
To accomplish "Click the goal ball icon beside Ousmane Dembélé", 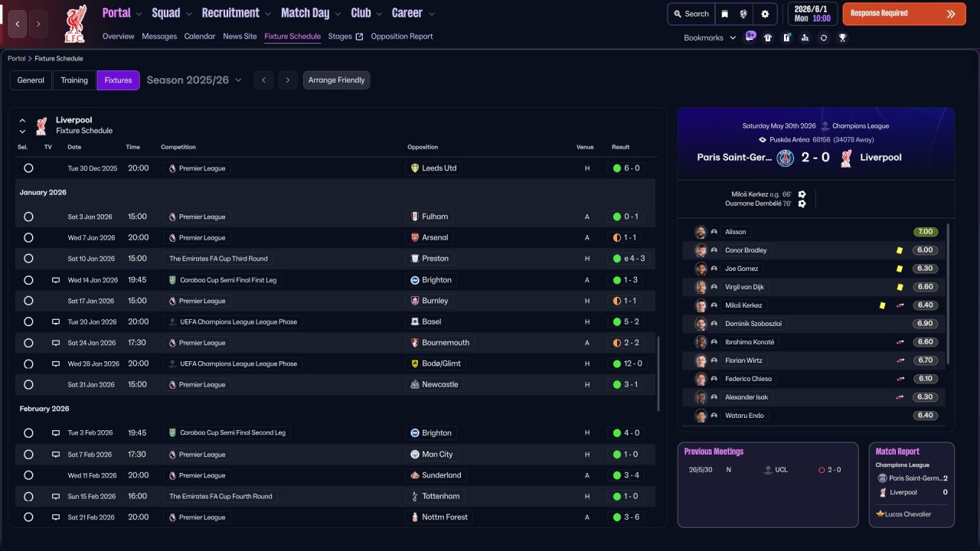I will [x=802, y=204].
